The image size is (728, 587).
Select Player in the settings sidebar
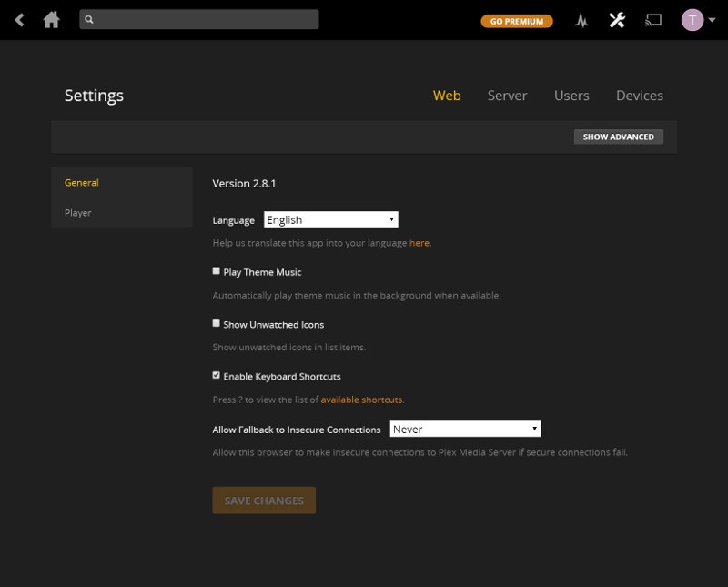pyautogui.click(x=78, y=213)
